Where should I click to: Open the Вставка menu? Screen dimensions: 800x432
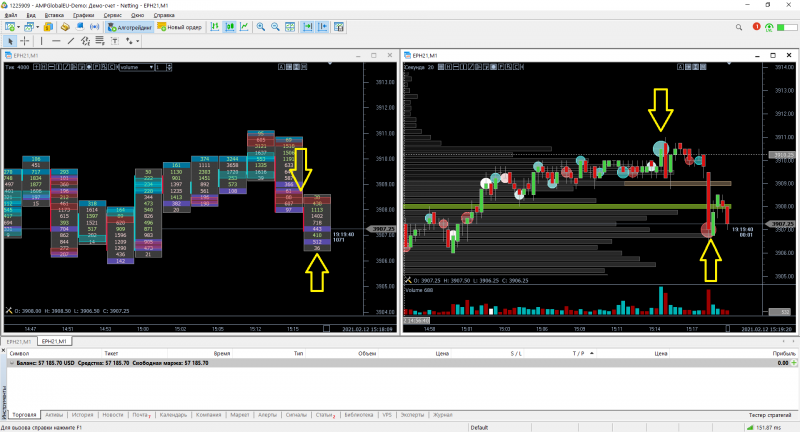click(x=54, y=15)
